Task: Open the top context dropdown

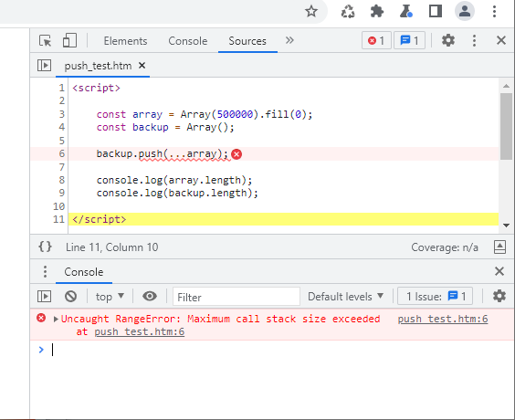Action: click(110, 297)
